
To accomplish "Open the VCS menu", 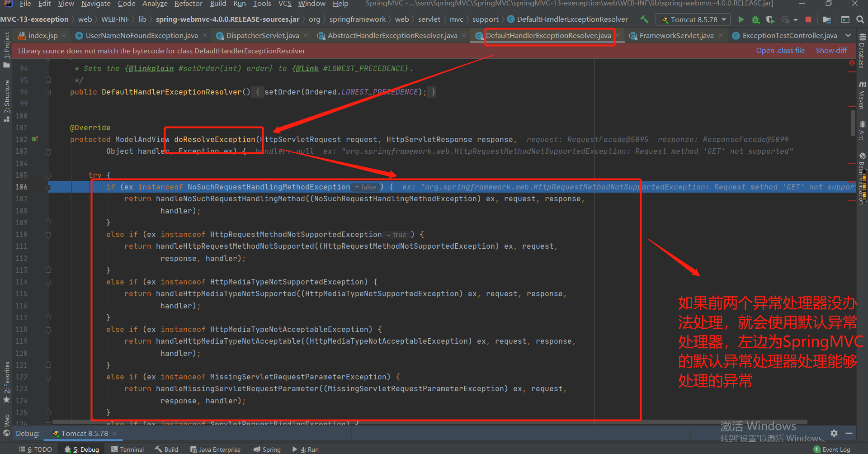I will [285, 4].
